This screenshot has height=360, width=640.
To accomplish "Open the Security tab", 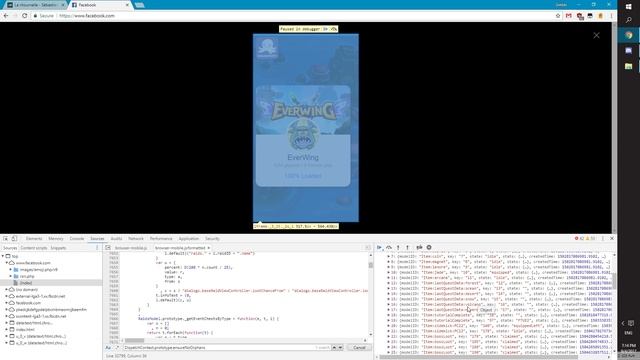I will (x=212, y=238).
